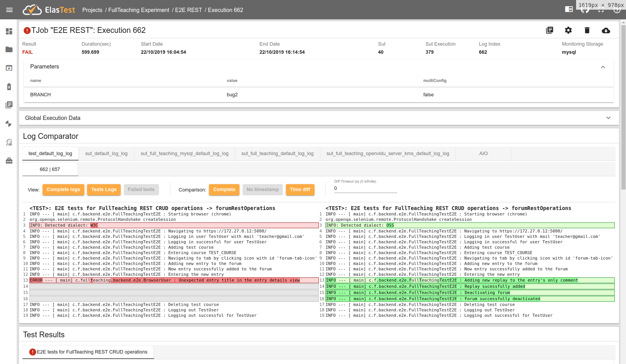Open the Projects folder icon in sidebar
The width and height of the screenshot is (626, 364).
pos(9,50)
